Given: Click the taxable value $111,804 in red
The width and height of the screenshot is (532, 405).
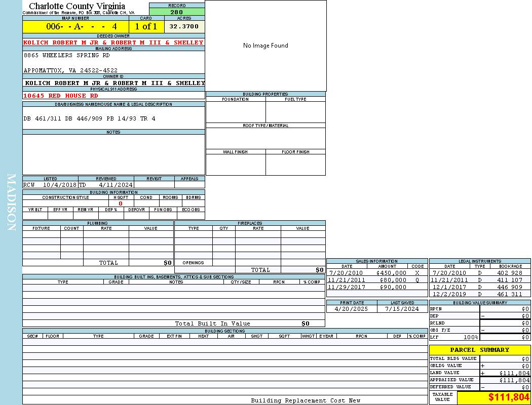Looking at the screenshot, I should (x=508, y=398).
